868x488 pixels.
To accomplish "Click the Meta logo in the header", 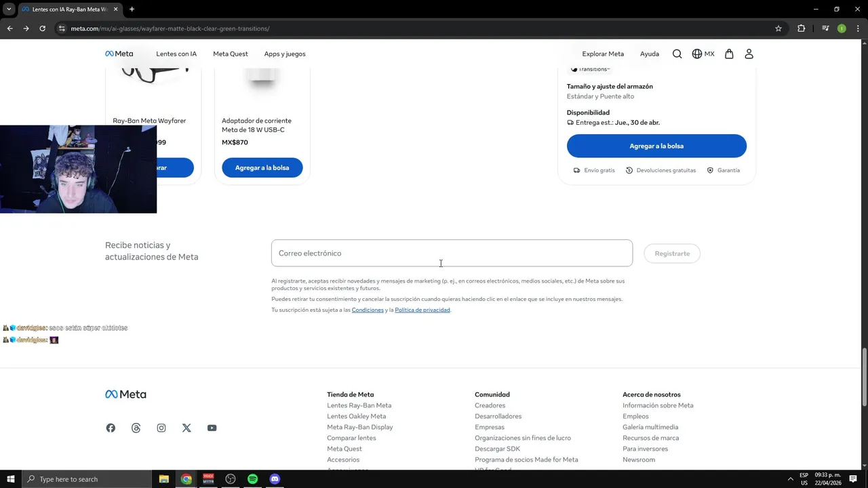I will tap(119, 54).
